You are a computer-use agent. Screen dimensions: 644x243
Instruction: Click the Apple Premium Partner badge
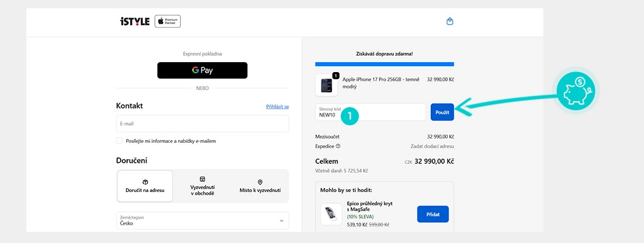[167, 21]
